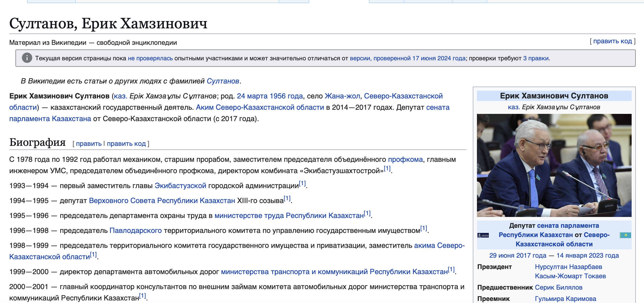Click the Kazakhstan flag icon in infobox

[x=625, y=235]
